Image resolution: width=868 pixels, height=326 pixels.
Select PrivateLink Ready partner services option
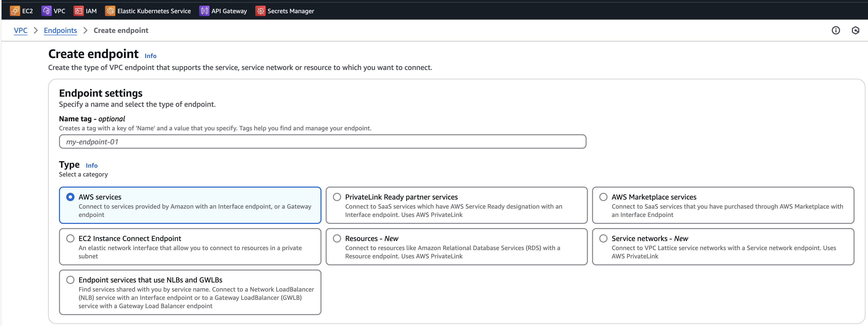[x=337, y=197]
